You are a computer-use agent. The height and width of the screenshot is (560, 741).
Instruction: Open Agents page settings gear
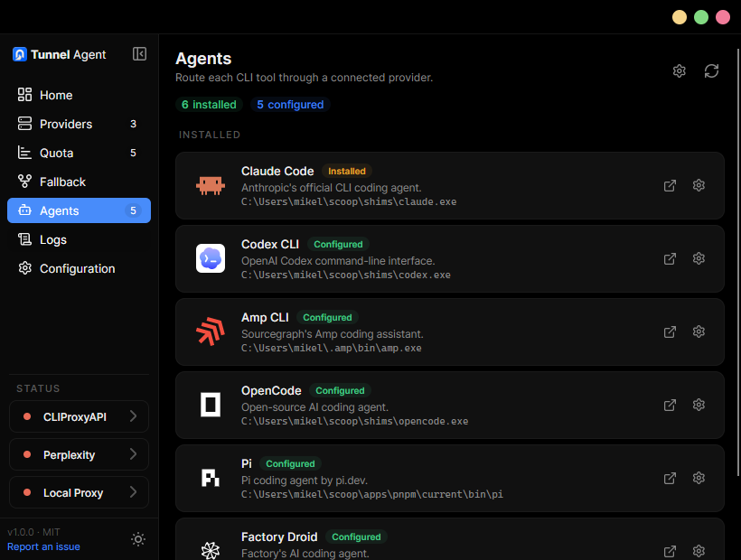pos(679,70)
